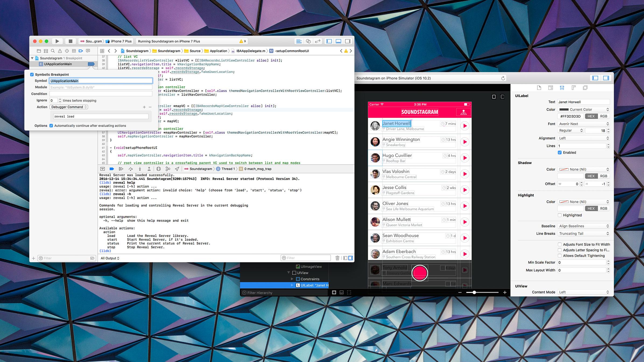
Task: Click the Shadow Color None swatch
Action: (564, 169)
